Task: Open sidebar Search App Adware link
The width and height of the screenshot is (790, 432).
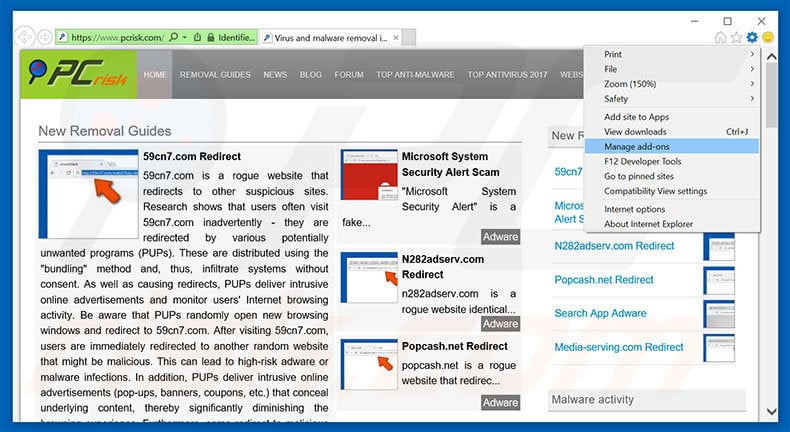Action: (x=600, y=313)
